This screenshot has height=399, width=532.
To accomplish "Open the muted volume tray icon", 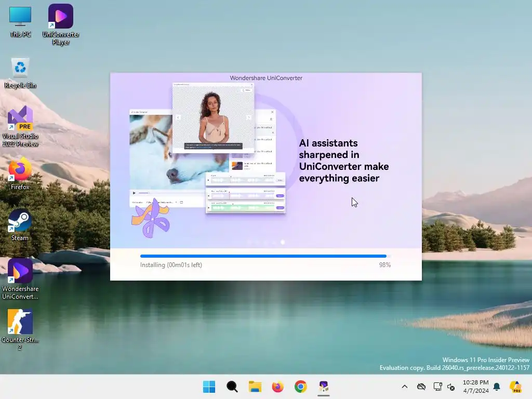I will [x=451, y=387].
